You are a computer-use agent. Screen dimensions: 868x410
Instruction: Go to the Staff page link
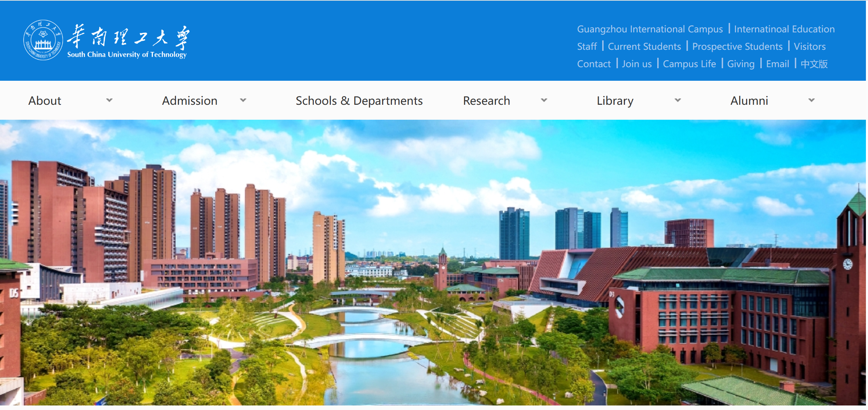pos(587,46)
